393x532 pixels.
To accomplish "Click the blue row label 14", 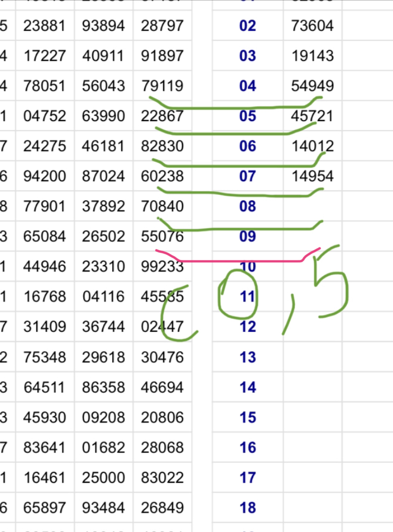I will coord(247,387).
